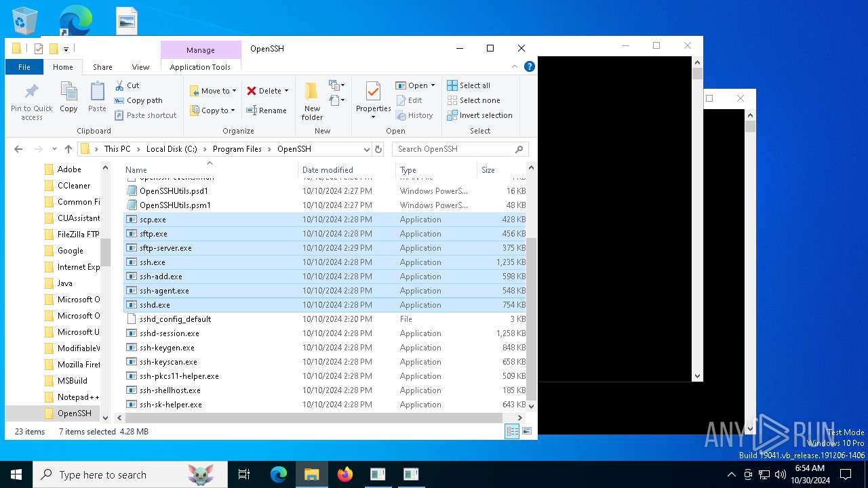868x488 pixels.
Task: Create a New folder
Action: [x=312, y=101]
